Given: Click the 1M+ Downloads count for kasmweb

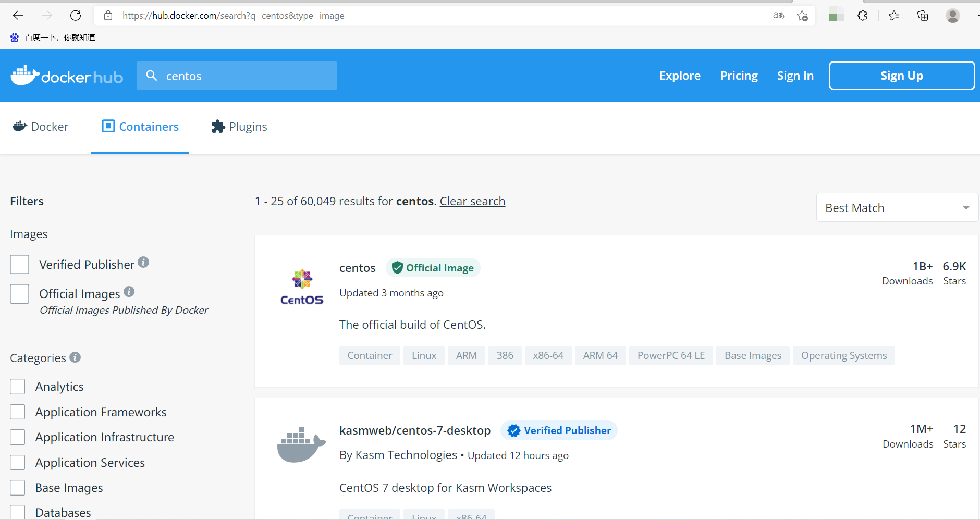Looking at the screenshot, I should point(908,436).
